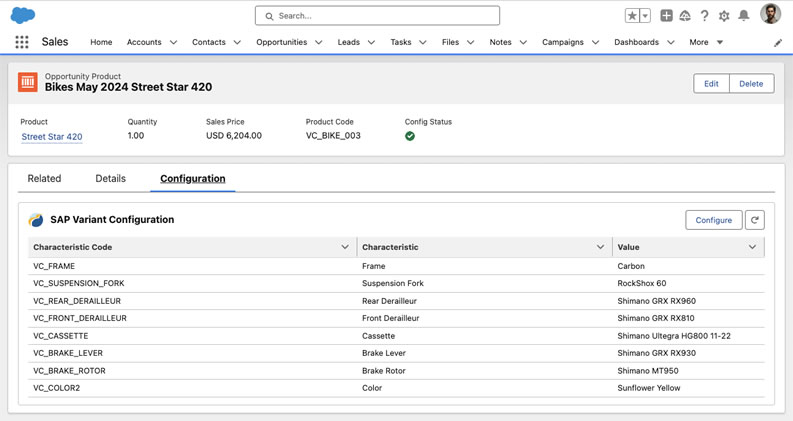Expand the Leads dropdown chevron
Viewport: 793px width, 421px height.
click(371, 43)
